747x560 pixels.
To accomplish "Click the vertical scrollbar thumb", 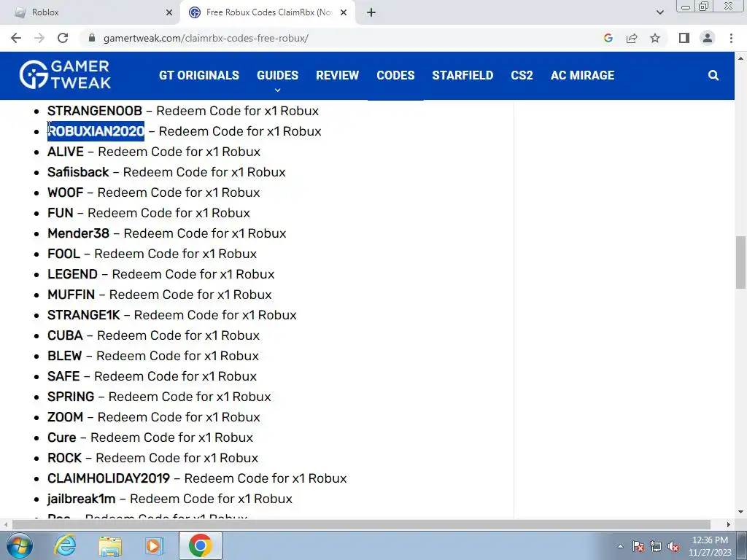I will (x=740, y=262).
